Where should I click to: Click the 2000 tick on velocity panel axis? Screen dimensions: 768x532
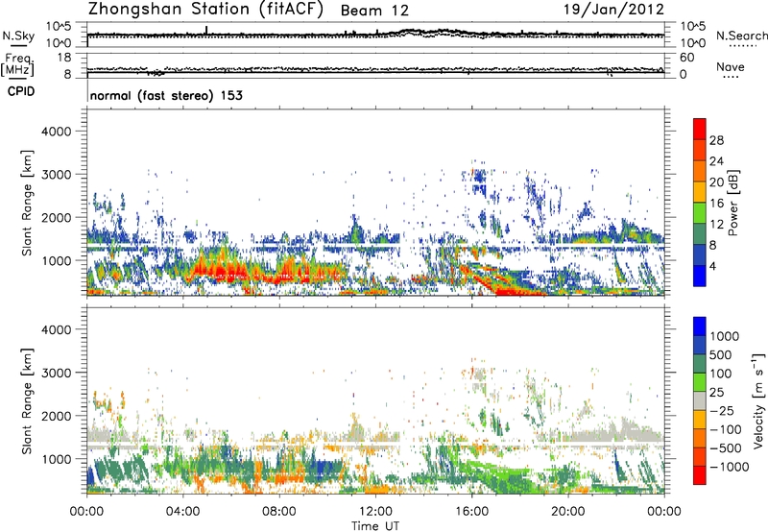click(56, 416)
